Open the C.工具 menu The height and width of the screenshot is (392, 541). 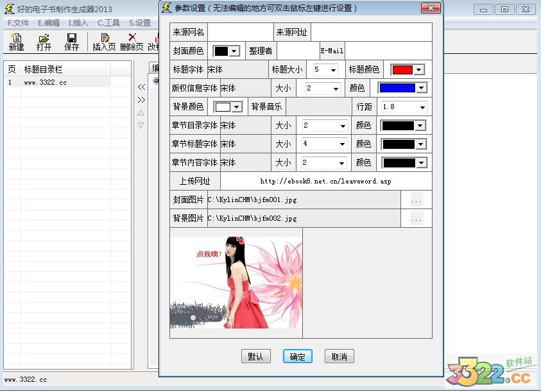click(108, 23)
